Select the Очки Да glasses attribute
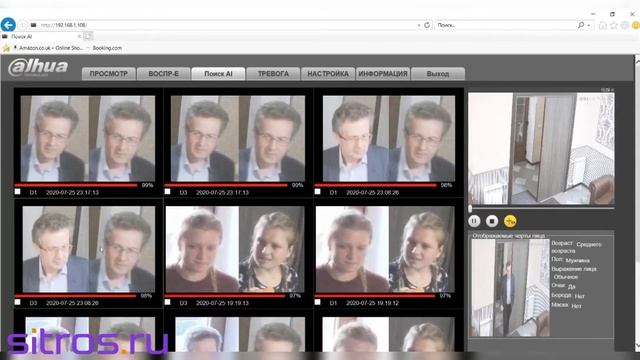Image resolution: width=640 pixels, height=360 pixels. [563, 286]
